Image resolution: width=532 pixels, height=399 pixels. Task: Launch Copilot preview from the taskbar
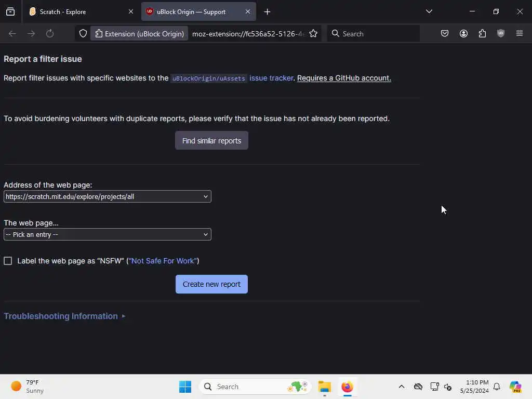click(x=515, y=387)
